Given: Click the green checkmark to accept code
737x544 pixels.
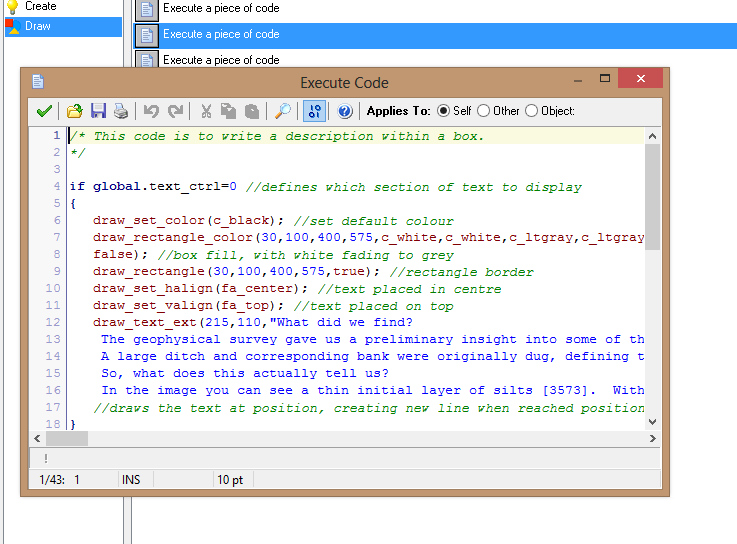Looking at the screenshot, I should pos(44,111).
